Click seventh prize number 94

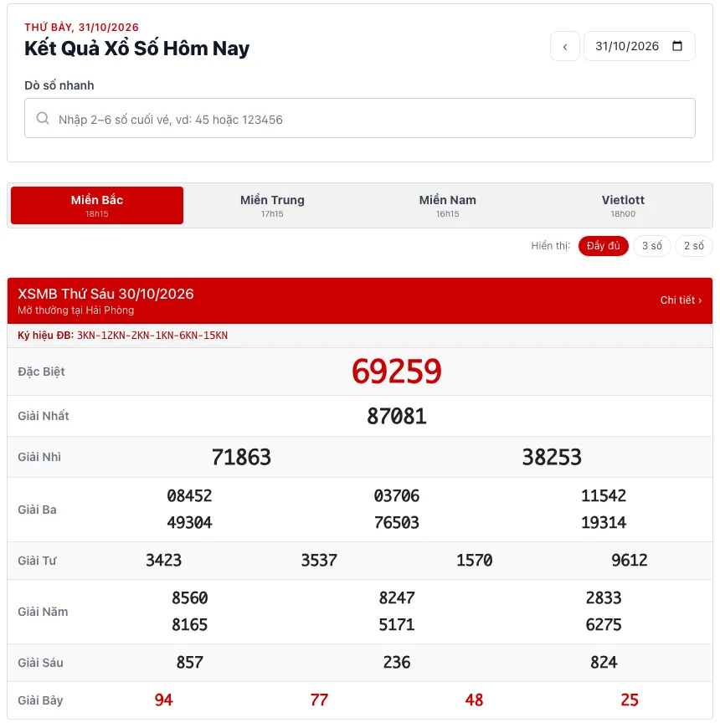[163, 700]
